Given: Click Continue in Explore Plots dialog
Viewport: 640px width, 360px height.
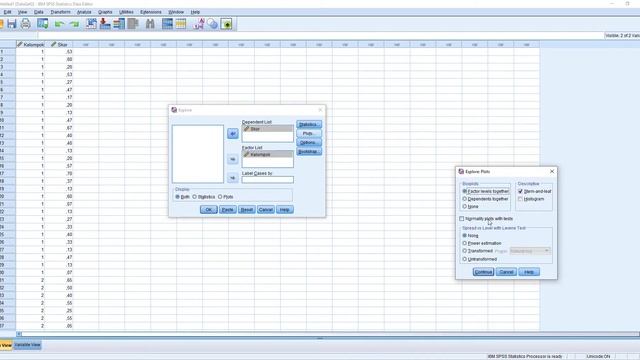Looking at the screenshot, I should coord(483,272).
